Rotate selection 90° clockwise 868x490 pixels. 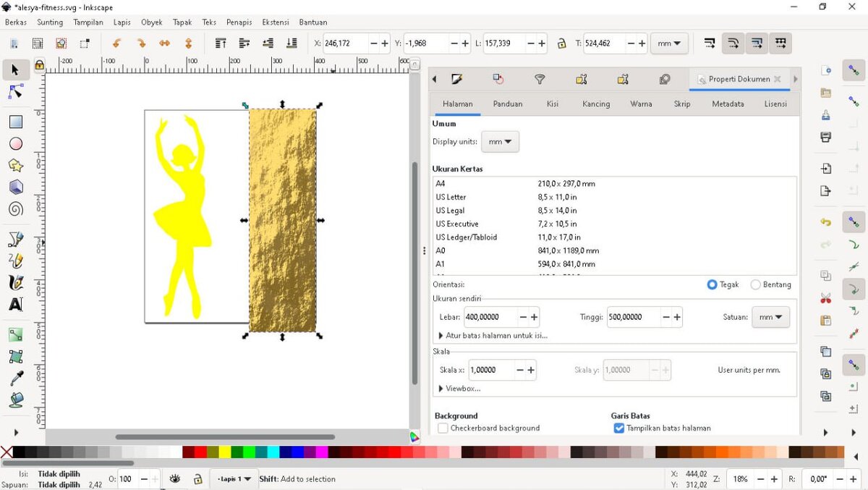pos(140,43)
